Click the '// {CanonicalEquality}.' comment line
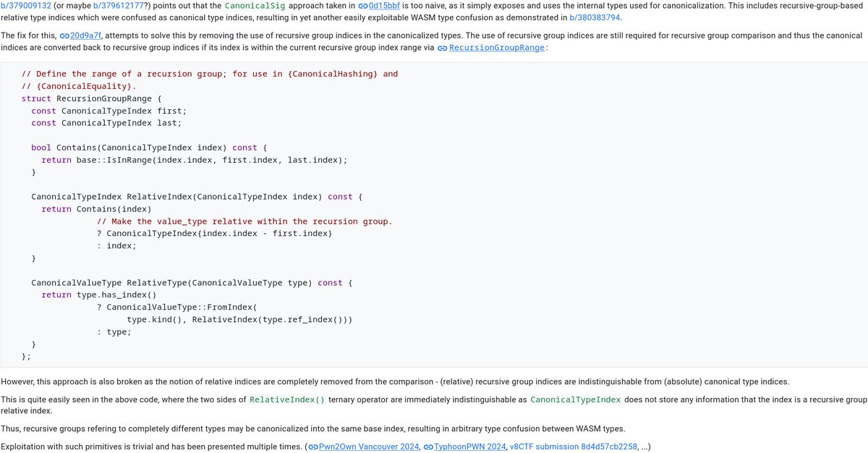Viewport: 868px width, 453px height. click(x=79, y=86)
